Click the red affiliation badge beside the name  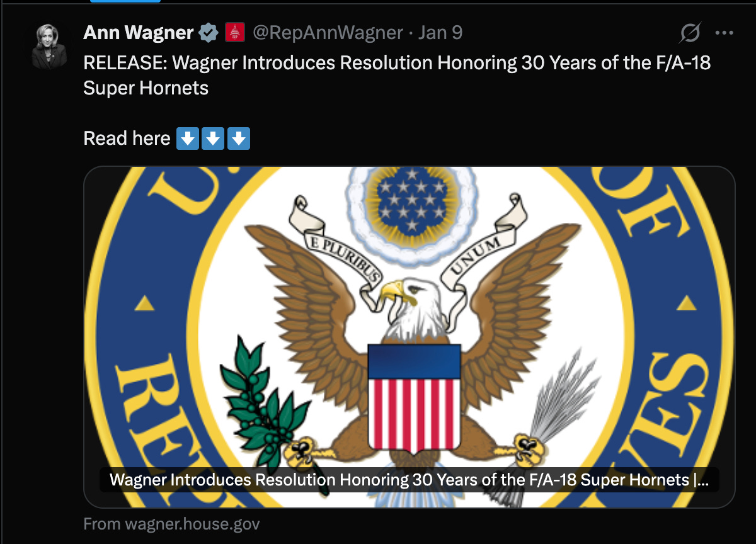pyautogui.click(x=235, y=33)
